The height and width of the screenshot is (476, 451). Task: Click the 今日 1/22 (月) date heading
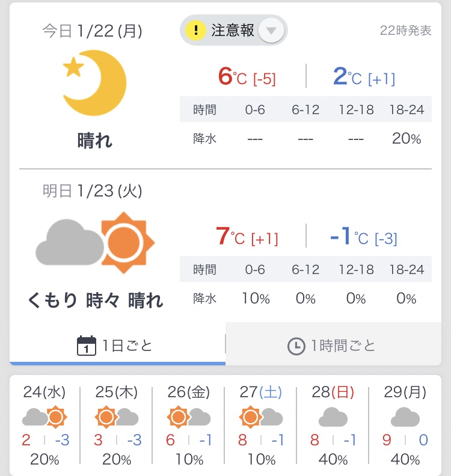point(93,31)
